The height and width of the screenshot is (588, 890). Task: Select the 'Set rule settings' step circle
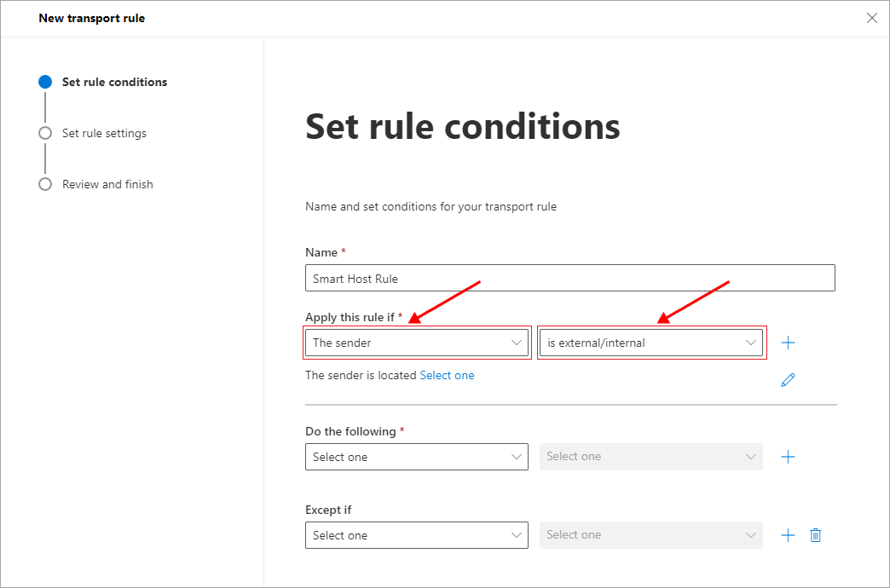[x=45, y=134]
